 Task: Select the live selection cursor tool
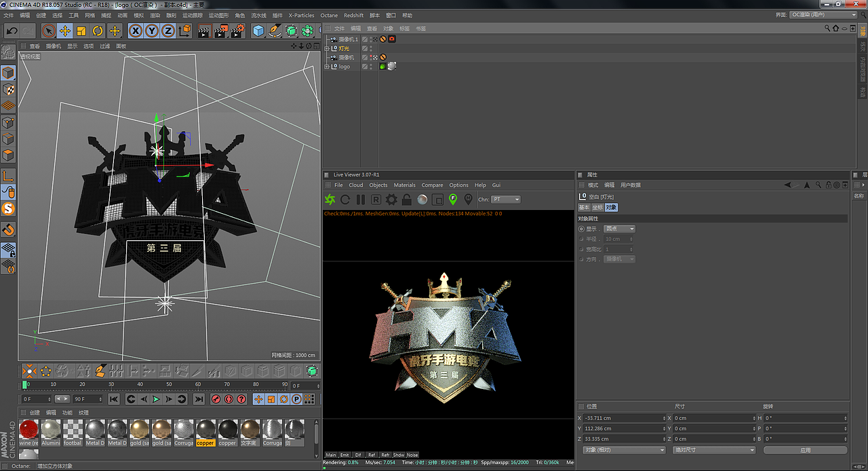pyautogui.click(x=48, y=31)
